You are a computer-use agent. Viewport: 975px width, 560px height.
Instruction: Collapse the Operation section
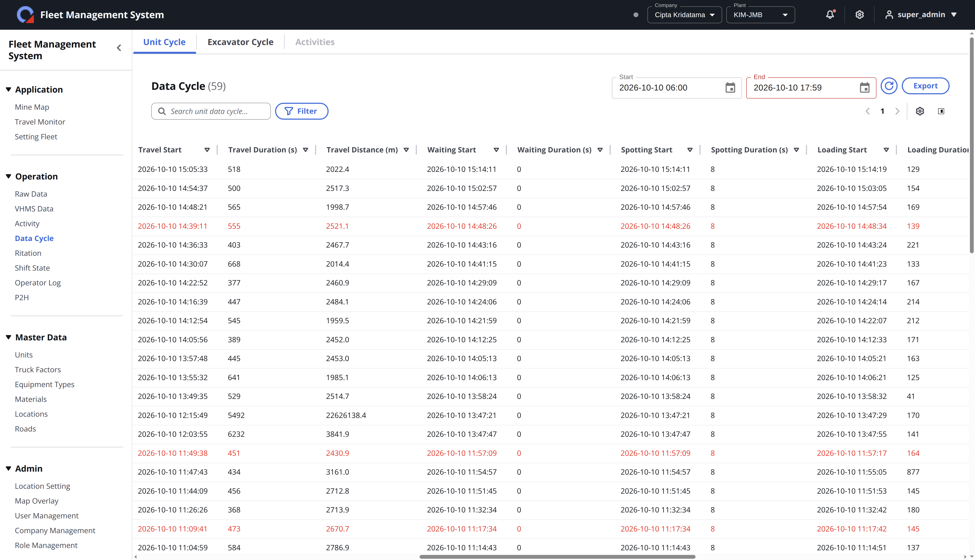click(x=8, y=177)
